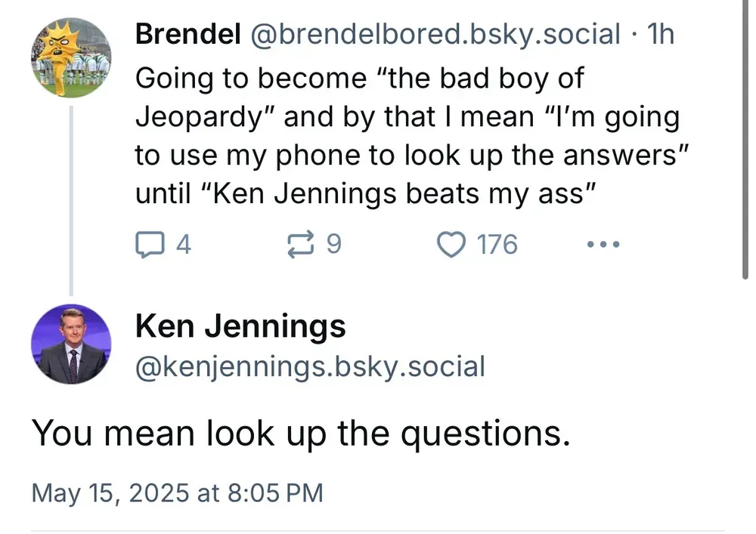
Task: Click Ken Jennings' profile avatar
Action: (x=70, y=344)
